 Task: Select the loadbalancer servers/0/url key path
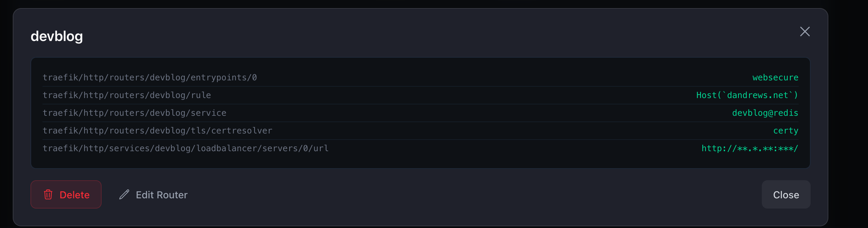pos(186,149)
